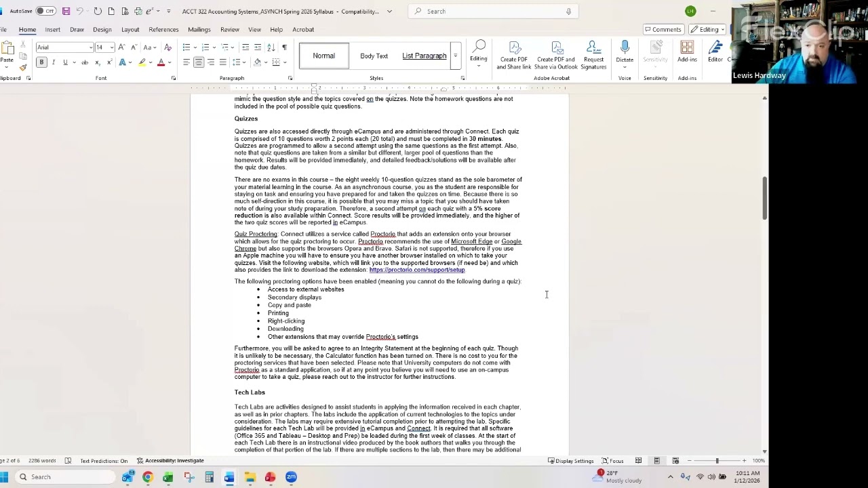The width and height of the screenshot is (868, 488).
Task: Click the document Search box in title bar
Action: click(x=494, y=11)
